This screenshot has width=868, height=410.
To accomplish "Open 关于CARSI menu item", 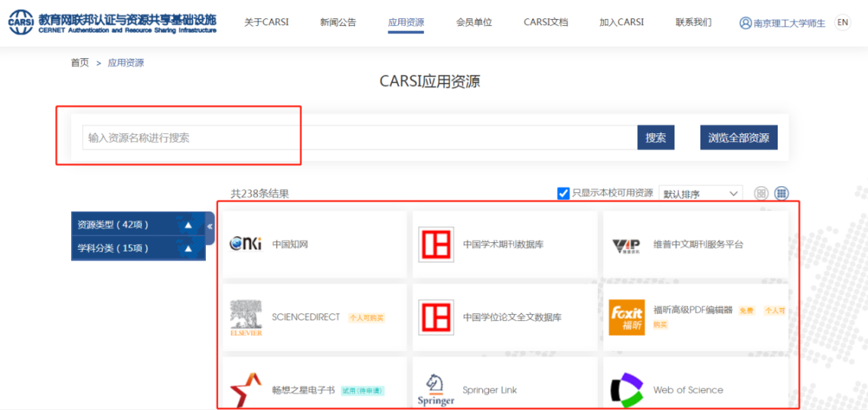I will pyautogui.click(x=267, y=23).
